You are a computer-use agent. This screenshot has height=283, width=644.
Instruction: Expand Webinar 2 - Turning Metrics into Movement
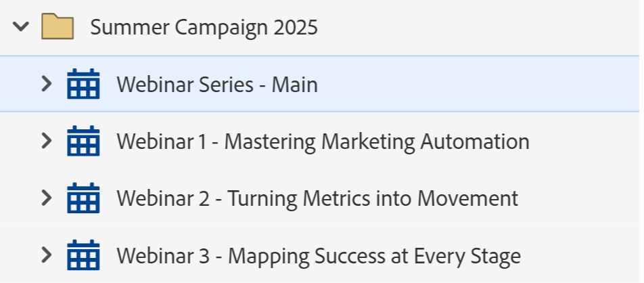click(x=46, y=198)
